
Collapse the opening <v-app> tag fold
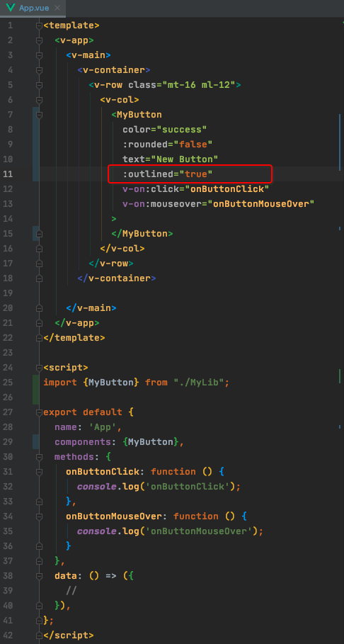tap(39, 40)
